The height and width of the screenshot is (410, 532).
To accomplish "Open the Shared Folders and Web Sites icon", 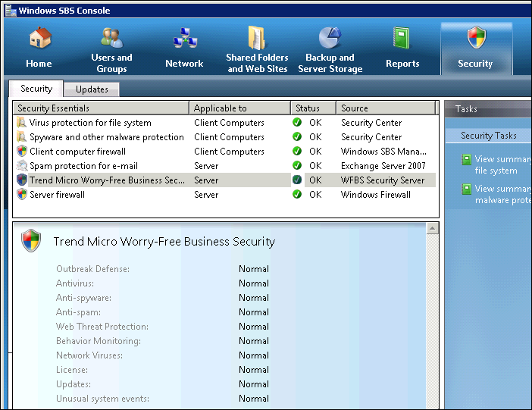I will [x=257, y=38].
